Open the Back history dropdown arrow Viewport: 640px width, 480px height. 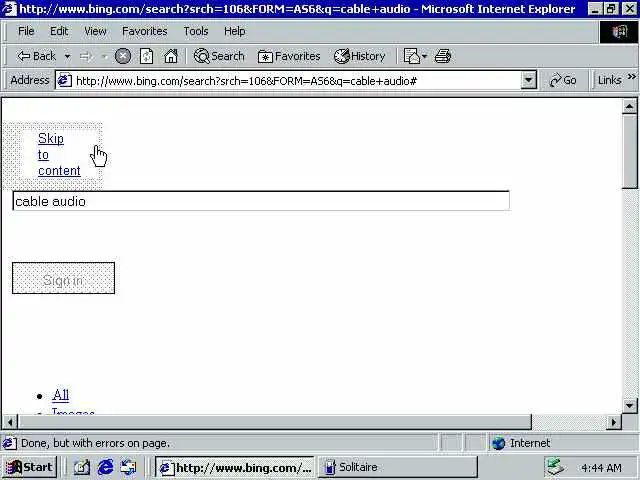(x=68, y=56)
